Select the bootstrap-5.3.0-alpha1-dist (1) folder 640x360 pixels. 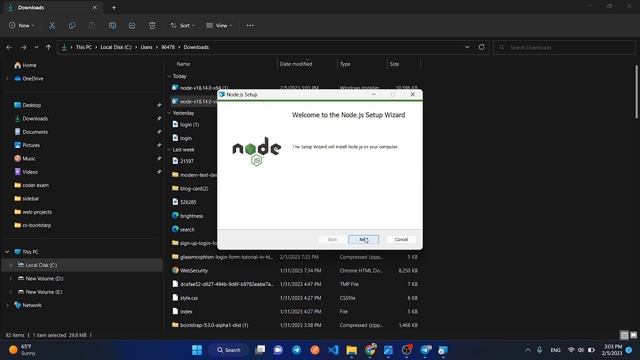pos(210,325)
